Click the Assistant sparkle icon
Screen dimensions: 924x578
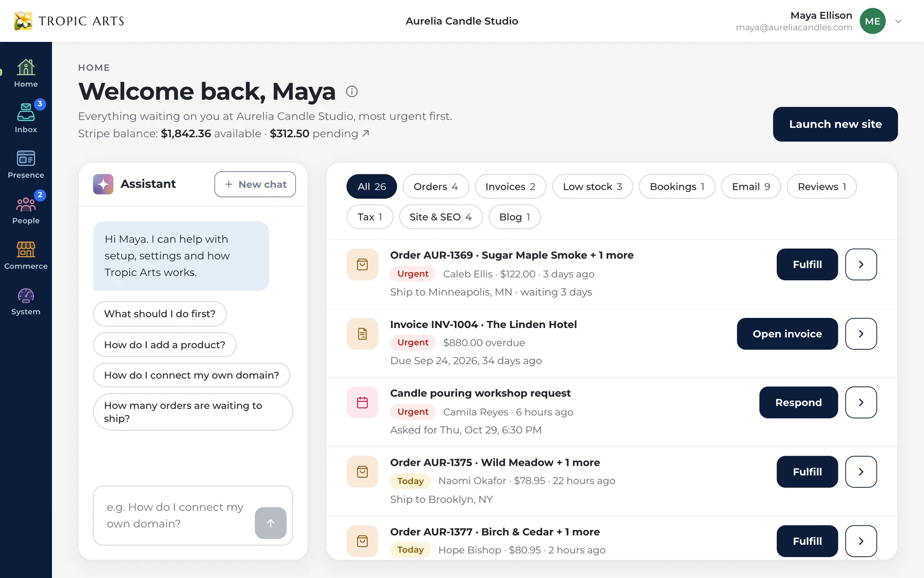click(x=103, y=184)
